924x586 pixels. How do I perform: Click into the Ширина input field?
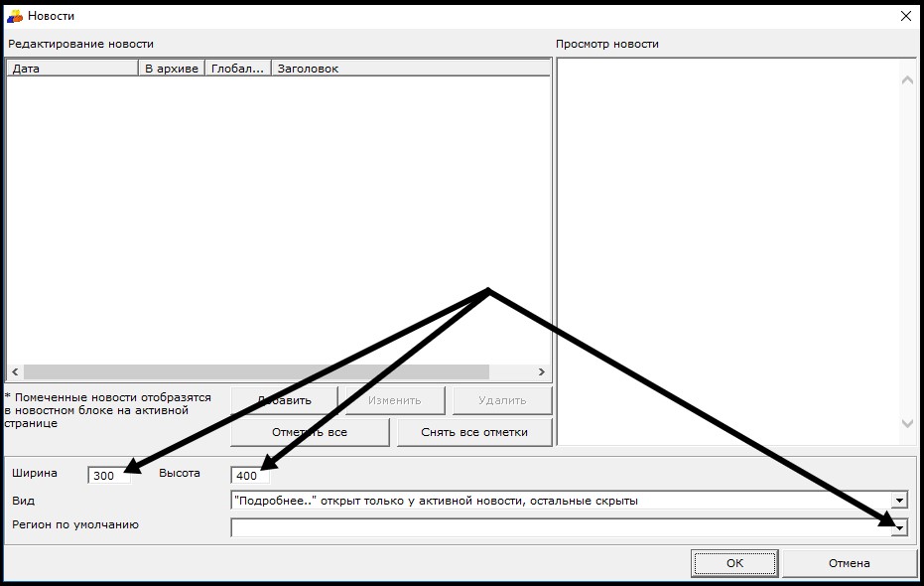coord(107,476)
